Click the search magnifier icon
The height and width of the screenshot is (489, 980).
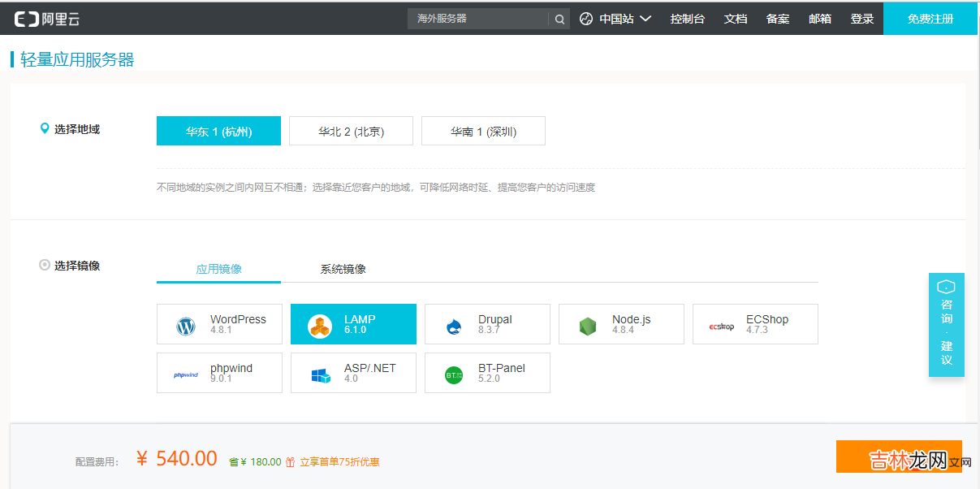559,19
